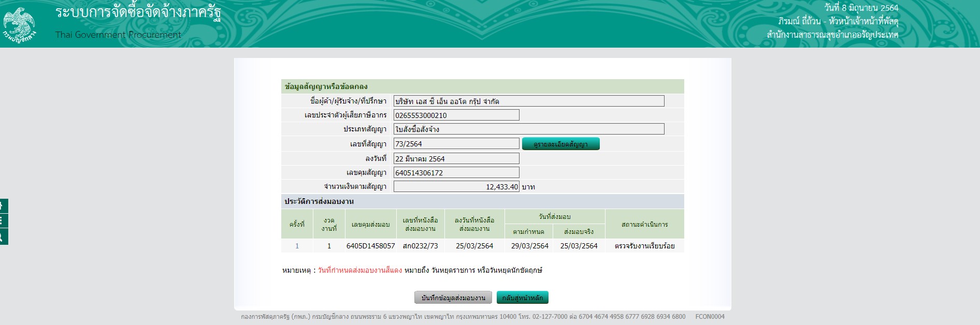
Task: Click the ระบบการจัดซื้อจัดจ้างภาครัฐ header title
Action: pyautogui.click(x=138, y=12)
